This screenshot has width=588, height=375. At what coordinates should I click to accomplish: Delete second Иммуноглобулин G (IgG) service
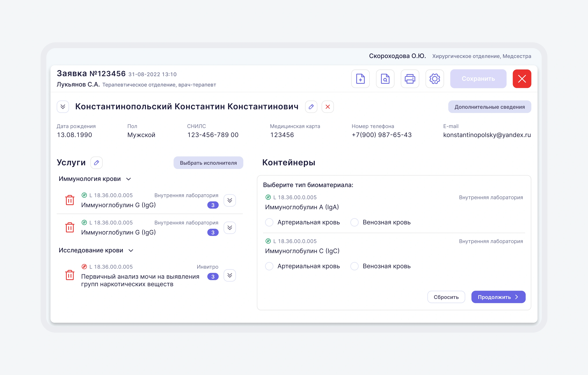[x=70, y=227]
